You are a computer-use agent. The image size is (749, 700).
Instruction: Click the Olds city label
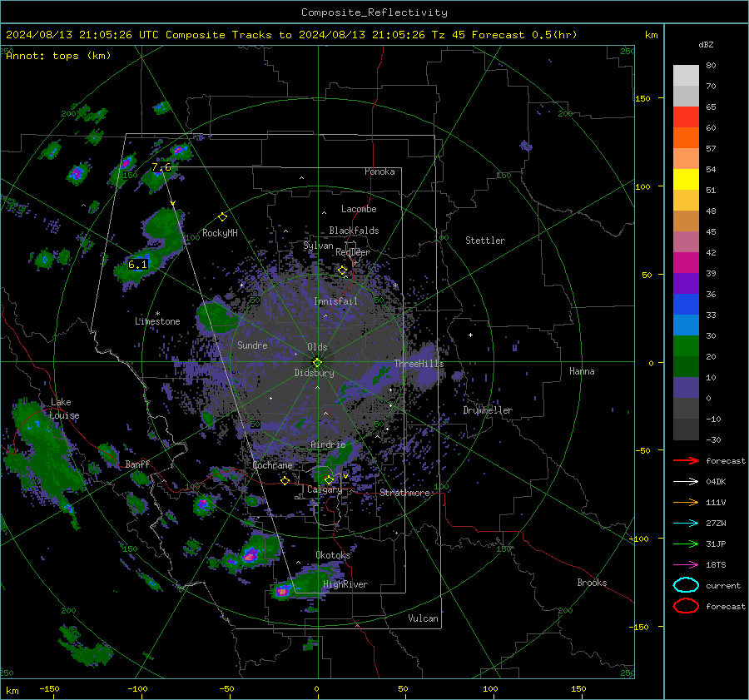pyautogui.click(x=317, y=347)
